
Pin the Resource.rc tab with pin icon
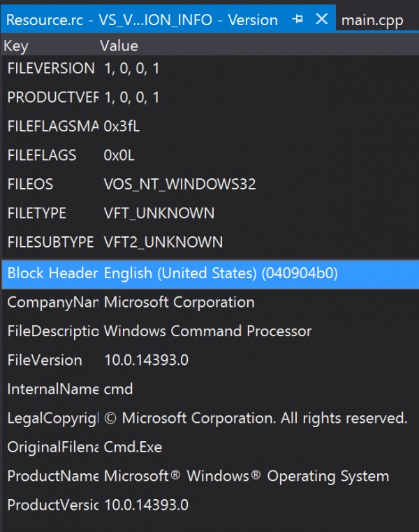(297, 19)
